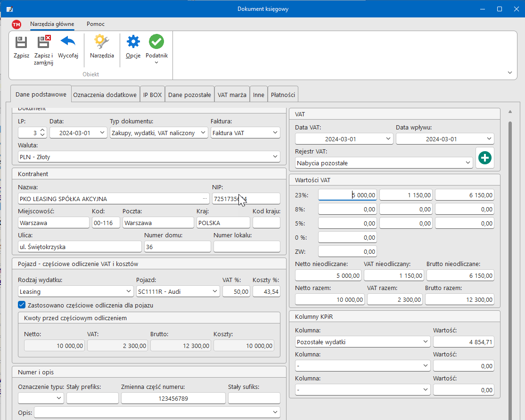The height and width of the screenshot is (420, 525).
Task: Click the Zapisz save icon
Action: pyautogui.click(x=21, y=43)
